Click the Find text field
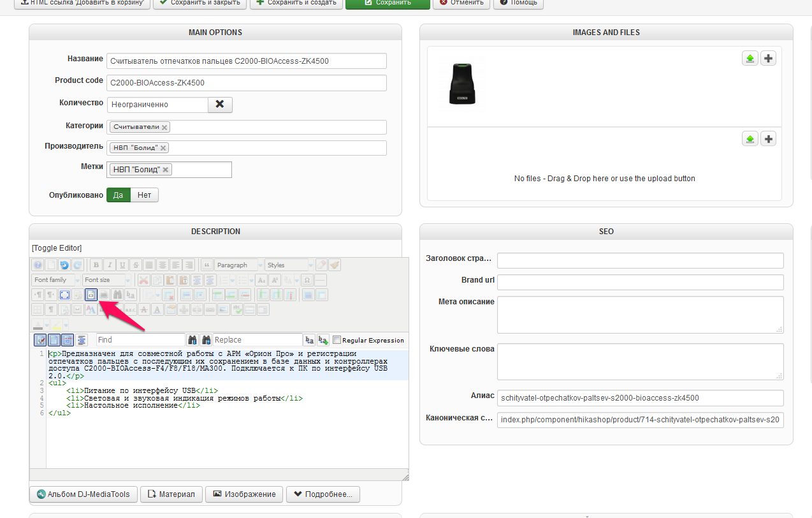Screen dimensions: 812x518 point(141,340)
